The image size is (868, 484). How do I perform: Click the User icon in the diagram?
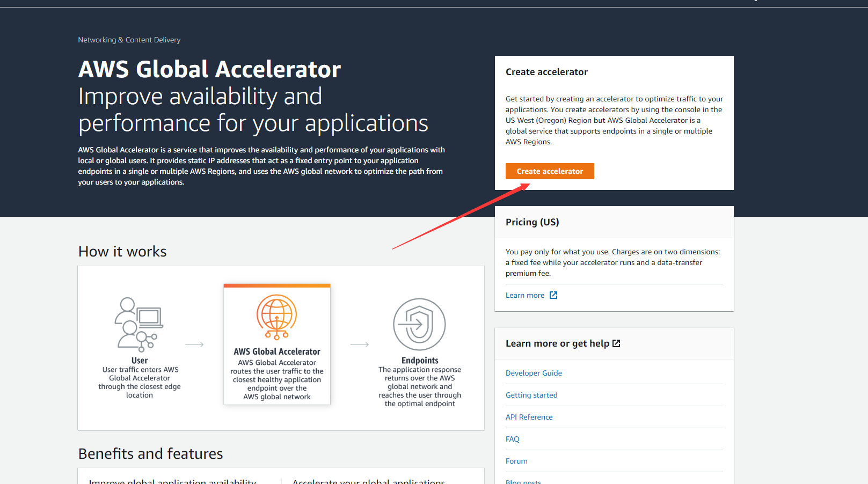[x=138, y=324]
